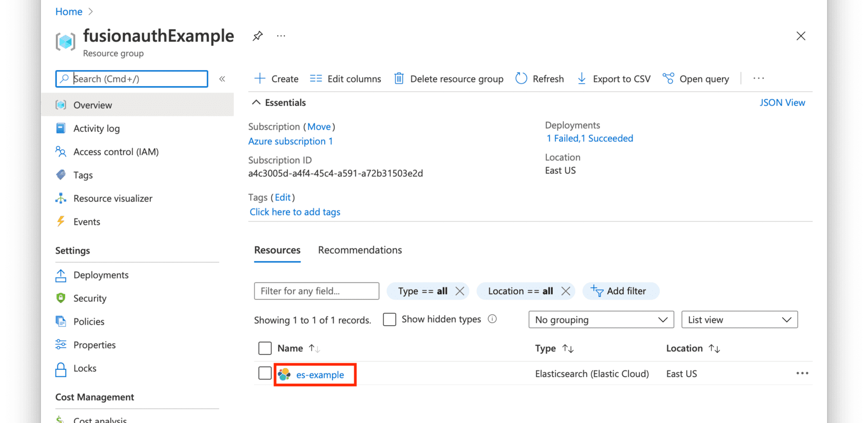The height and width of the screenshot is (423, 868).
Task: Open Events in the sidebar
Action: pyautogui.click(x=87, y=222)
